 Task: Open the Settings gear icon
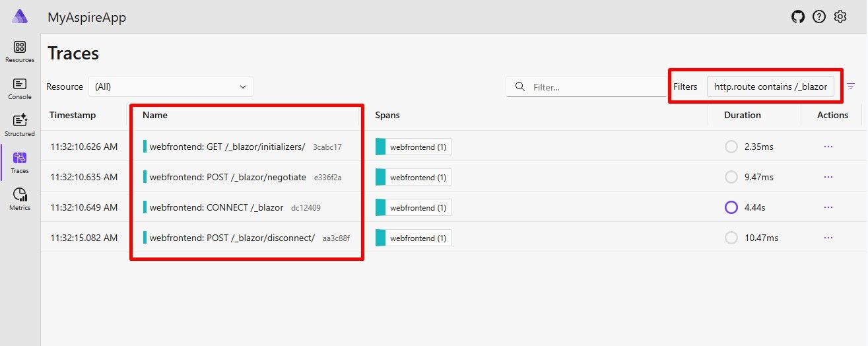(840, 17)
